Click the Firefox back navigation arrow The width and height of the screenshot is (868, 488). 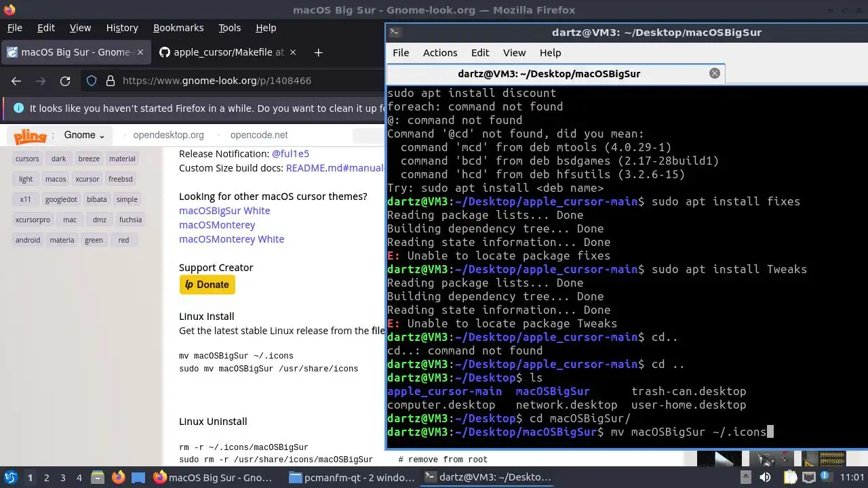tap(16, 81)
